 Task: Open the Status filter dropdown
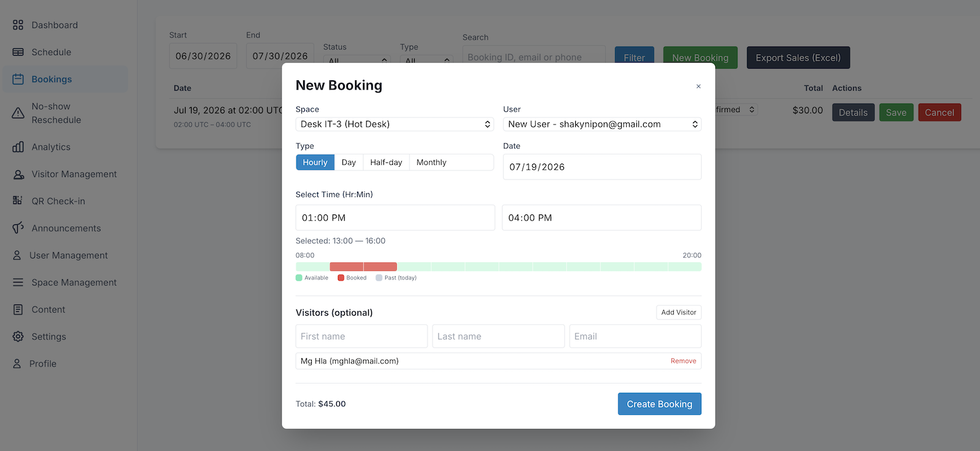[x=356, y=59]
